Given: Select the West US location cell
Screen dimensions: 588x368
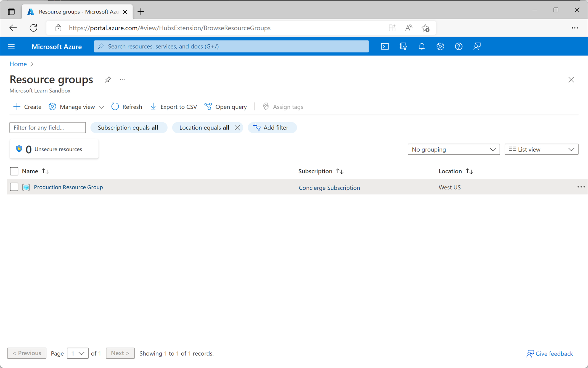Looking at the screenshot, I should (x=449, y=187).
